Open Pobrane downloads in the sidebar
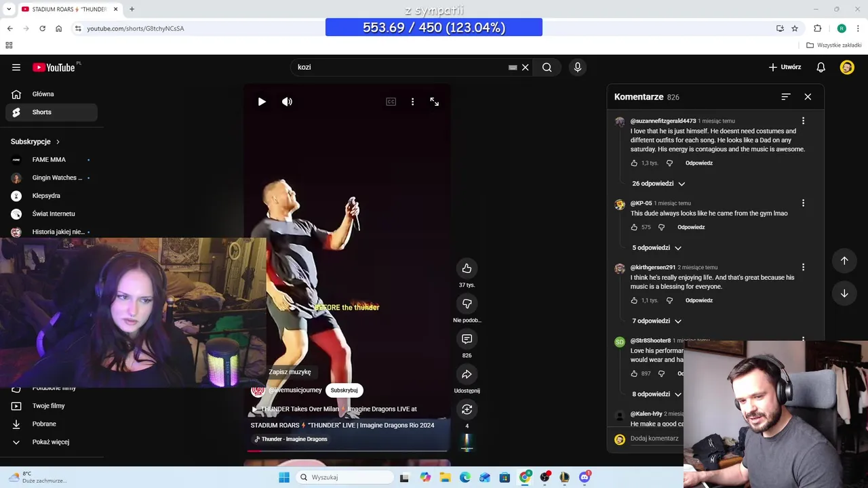868x488 pixels. pyautogui.click(x=52, y=424)
